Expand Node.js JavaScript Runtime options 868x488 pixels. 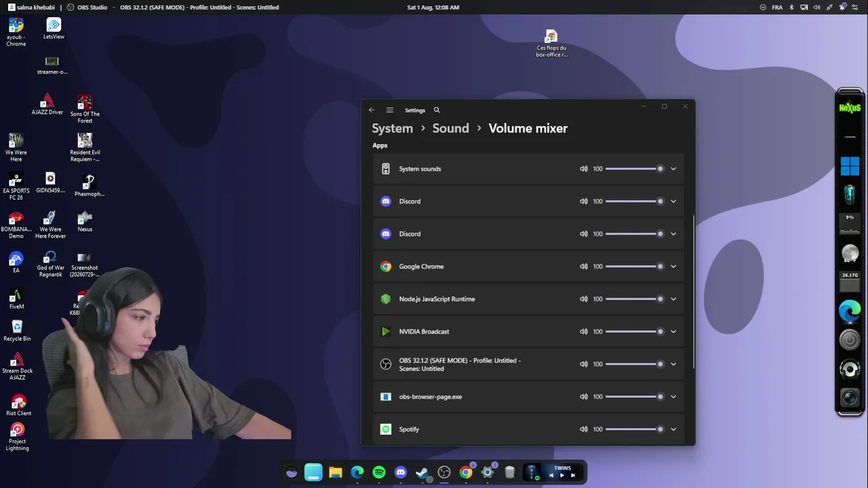click(x=673, y=299)
